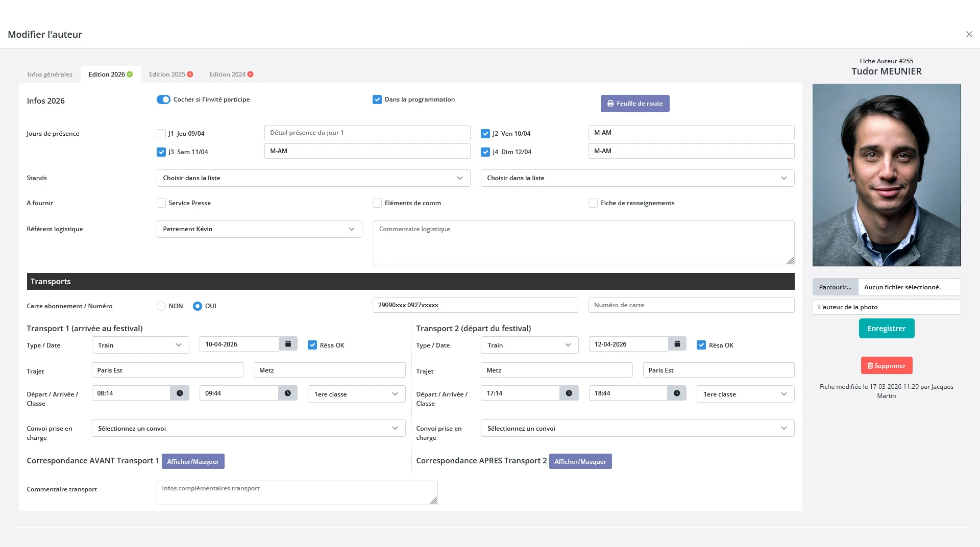Check the J1 Jeu 09/04 presence box

(x=161, y=134)
